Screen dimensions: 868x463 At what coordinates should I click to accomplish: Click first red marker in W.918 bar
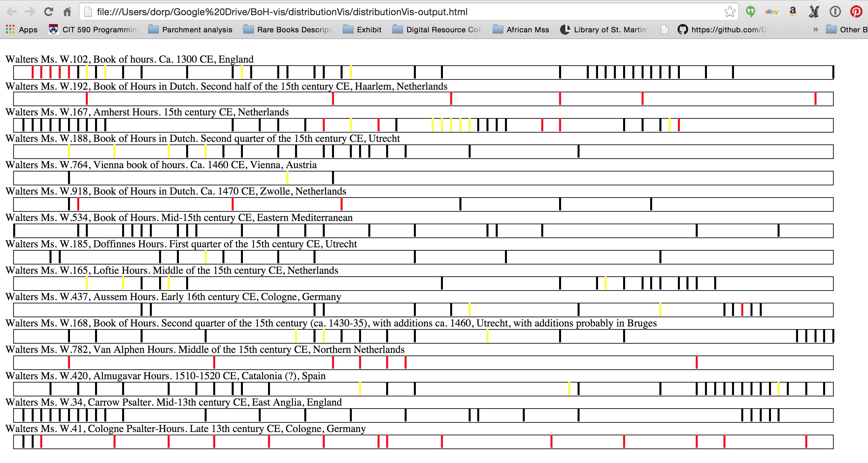tap(78, 204)
